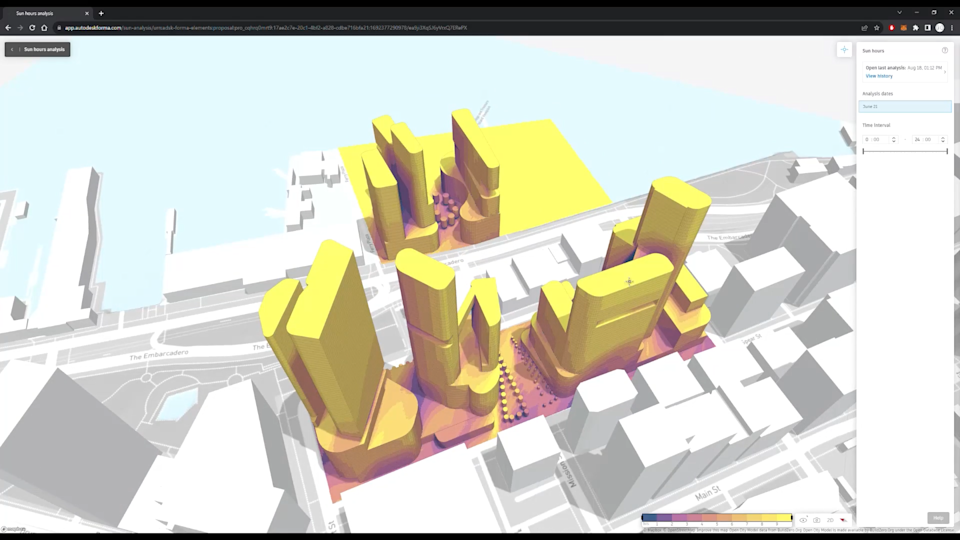Open the Chrome three-dot menu

pyautogui.click(x=952, y=28)
